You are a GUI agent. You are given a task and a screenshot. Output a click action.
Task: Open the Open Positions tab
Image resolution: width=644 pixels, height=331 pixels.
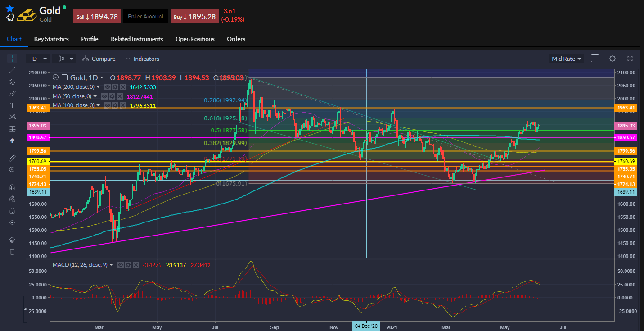(195, 39)
